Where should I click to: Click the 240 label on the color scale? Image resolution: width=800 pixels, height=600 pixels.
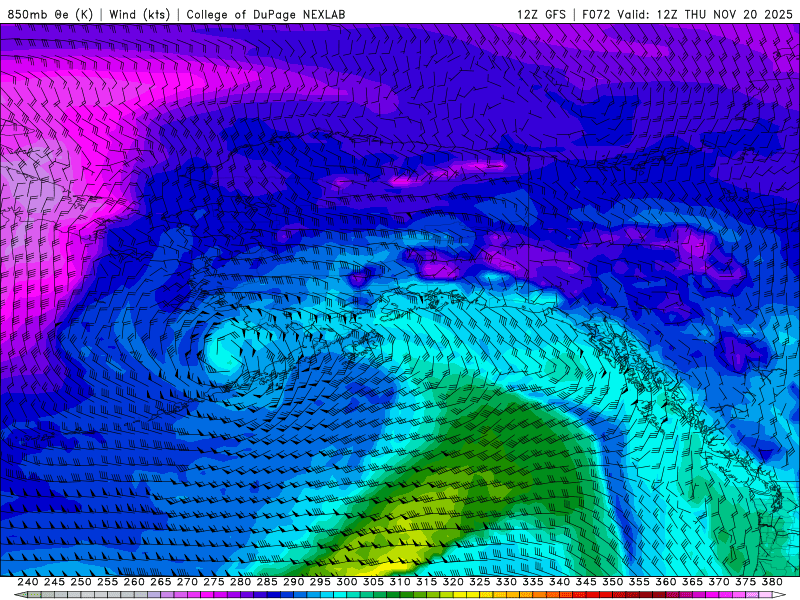click(x=28, y=582)
